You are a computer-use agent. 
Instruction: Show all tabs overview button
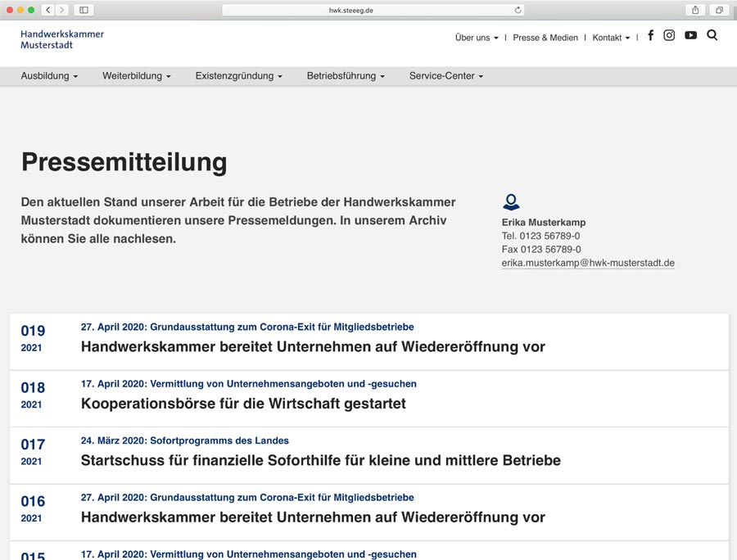coord(719,10)
